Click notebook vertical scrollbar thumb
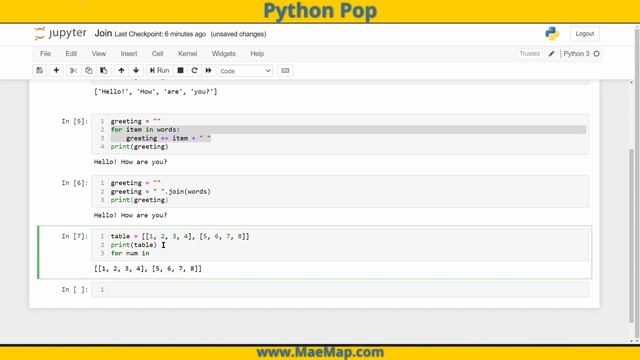 point(631,237)
